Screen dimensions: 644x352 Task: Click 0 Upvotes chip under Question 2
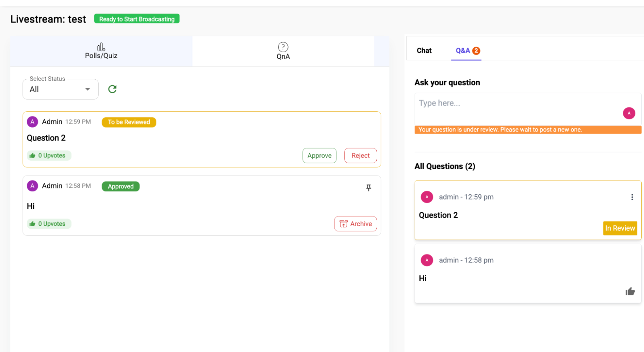coord(49,156)
